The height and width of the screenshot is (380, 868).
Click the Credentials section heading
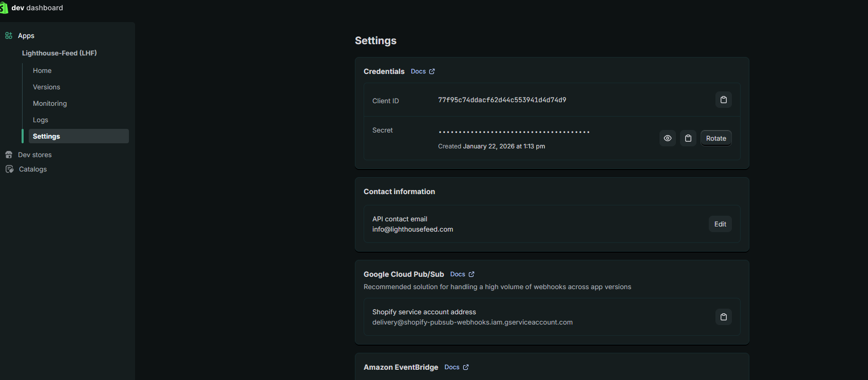click(x=384, y=71)
